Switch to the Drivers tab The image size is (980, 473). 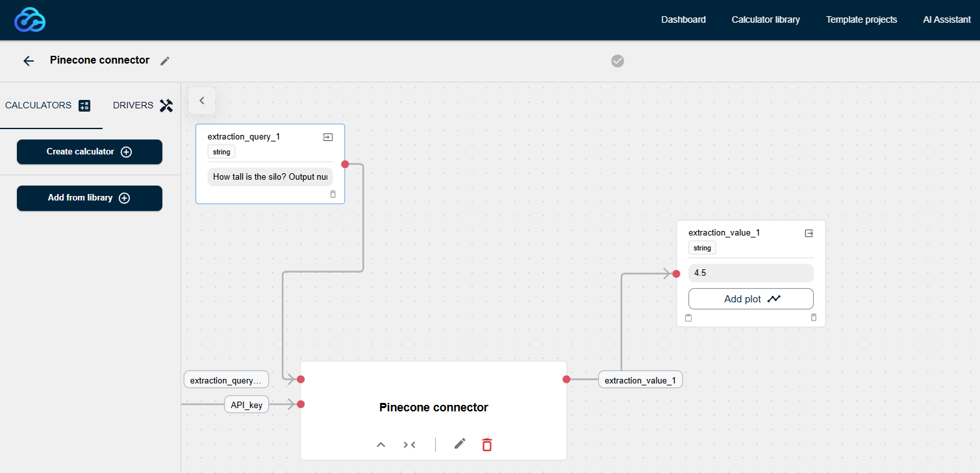[143, 105]
